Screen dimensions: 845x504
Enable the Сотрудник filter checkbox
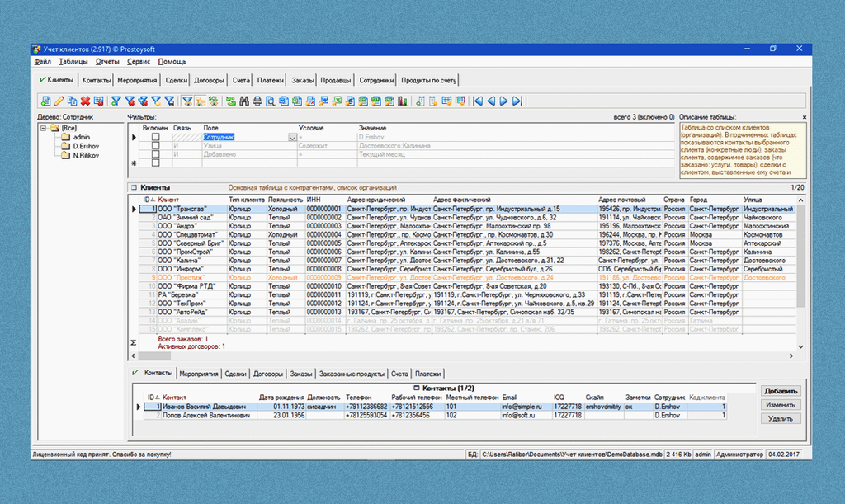click(x=155, y=137)
